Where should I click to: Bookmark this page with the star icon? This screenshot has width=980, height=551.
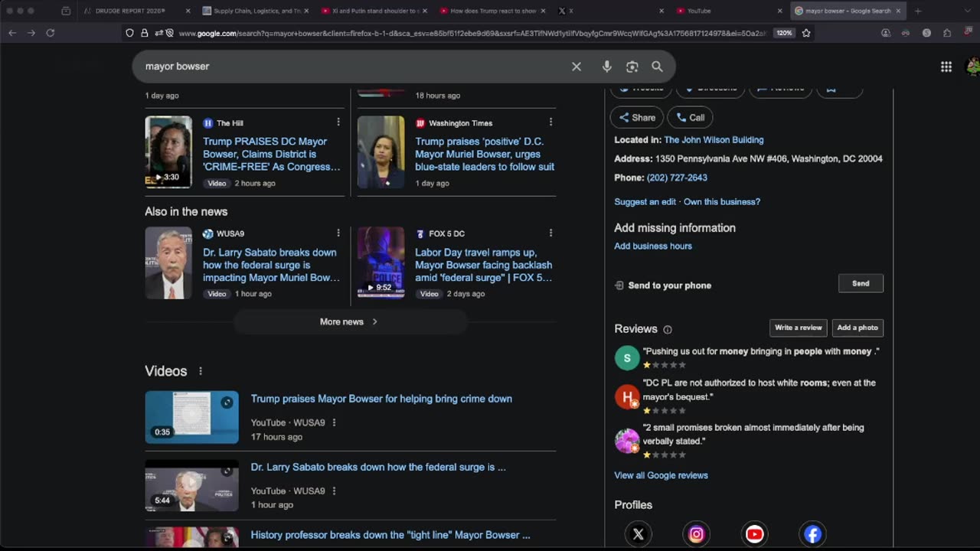[806, 33]
